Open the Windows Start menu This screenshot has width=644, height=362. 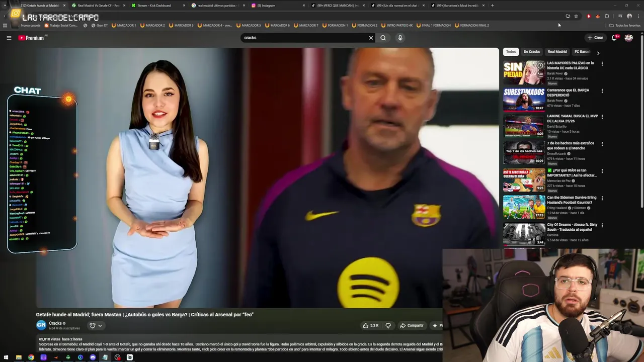6,357
